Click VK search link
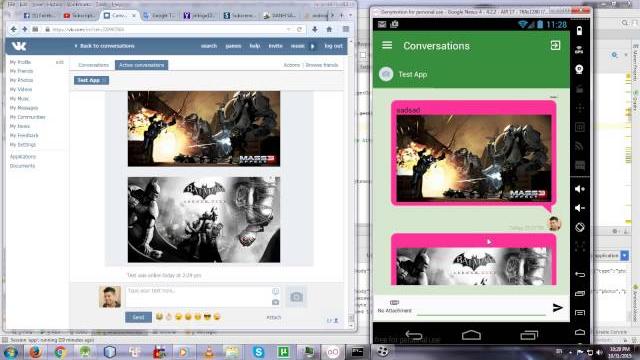640x360 pixels. point(209,46)
